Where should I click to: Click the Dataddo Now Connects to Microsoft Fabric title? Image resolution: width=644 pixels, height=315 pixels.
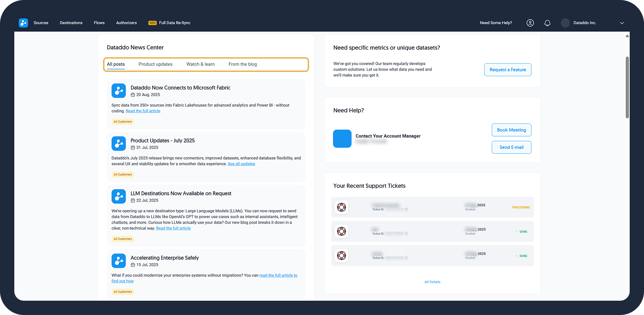180,88
